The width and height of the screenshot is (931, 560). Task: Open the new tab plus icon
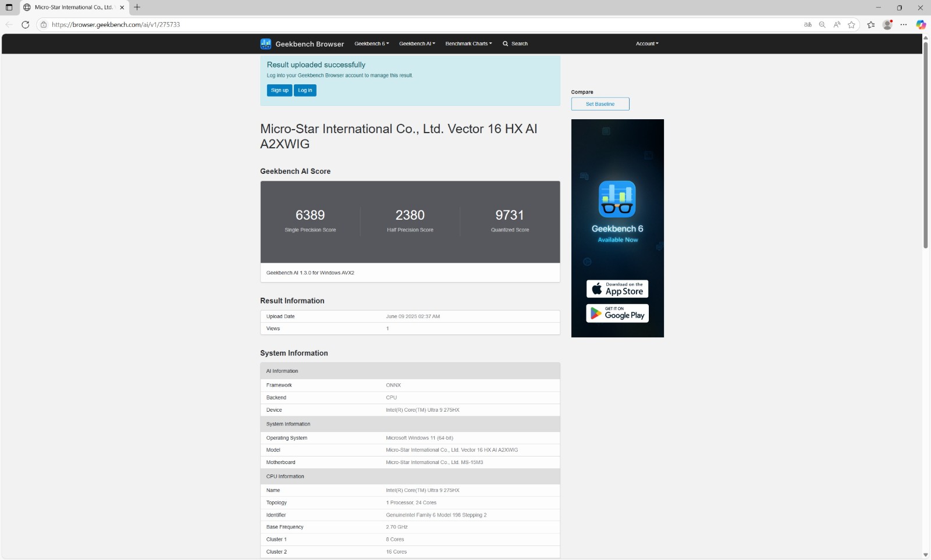[x=137, y=8]
